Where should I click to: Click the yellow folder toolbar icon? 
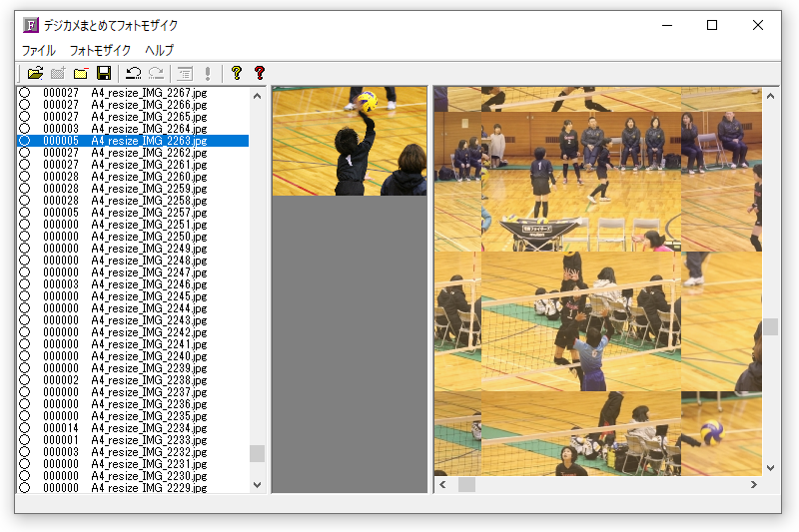pyautogui.click(x=81, y=73)
